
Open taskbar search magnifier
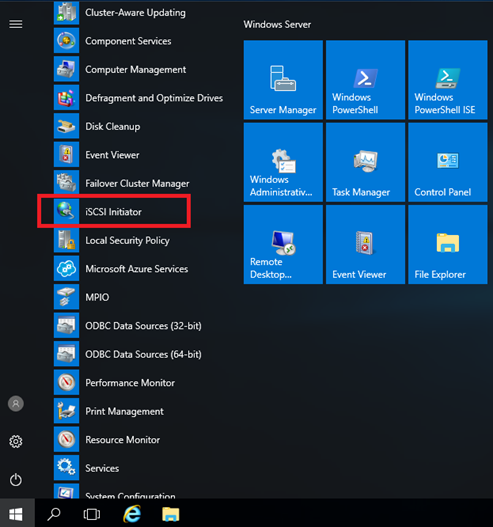point(54,514)
